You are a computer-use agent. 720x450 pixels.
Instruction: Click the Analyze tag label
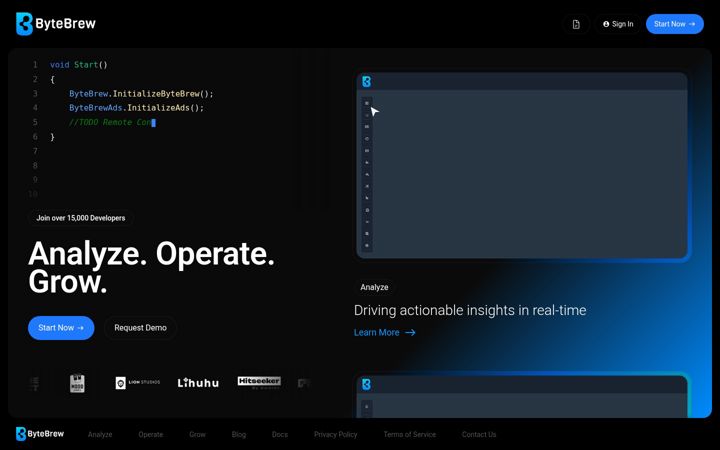click(x=374, y=287)
